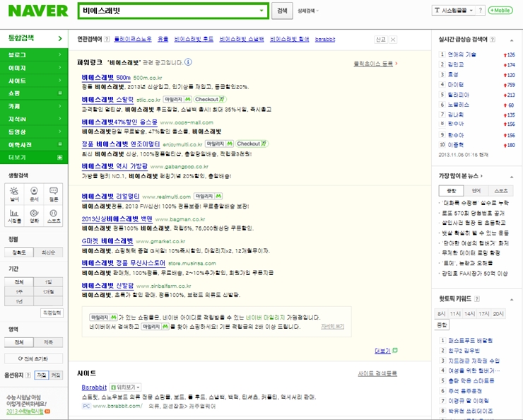Image resolution: width=523 pixels, height=420 pixels.
Task: Click the help icon next to 연관검색어
Action: click(107, 40)
